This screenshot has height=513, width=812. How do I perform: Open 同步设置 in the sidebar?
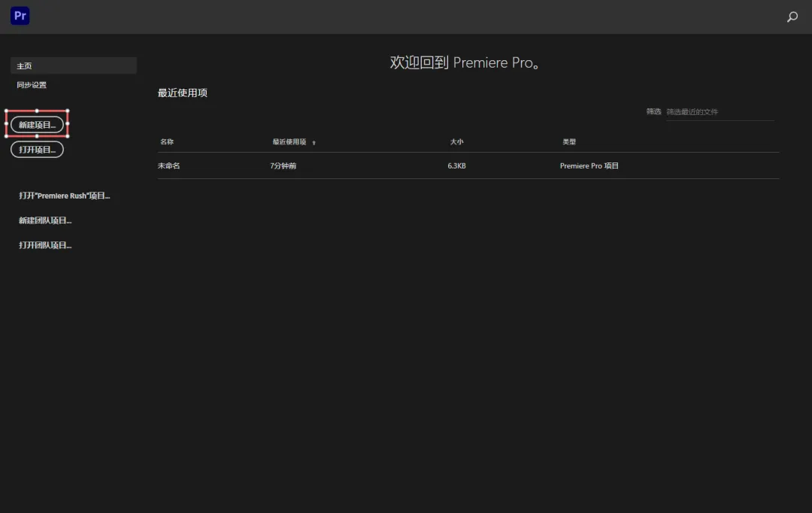click(32, 85)
